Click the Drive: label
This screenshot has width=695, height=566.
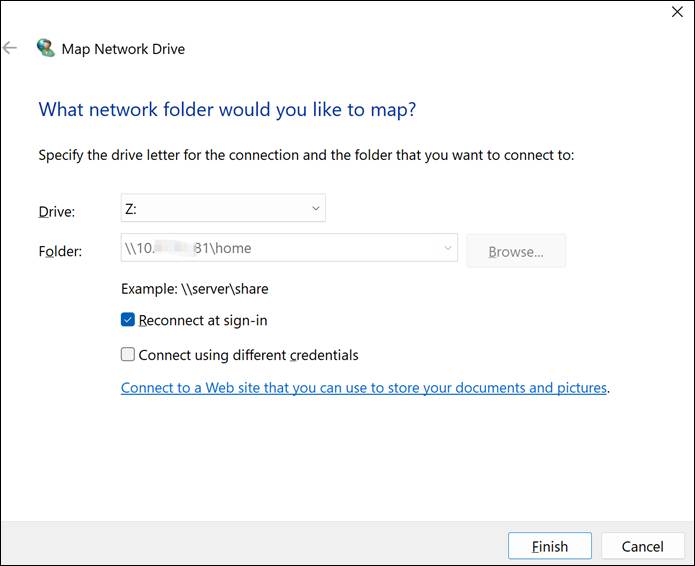click(x=56, y=211)
